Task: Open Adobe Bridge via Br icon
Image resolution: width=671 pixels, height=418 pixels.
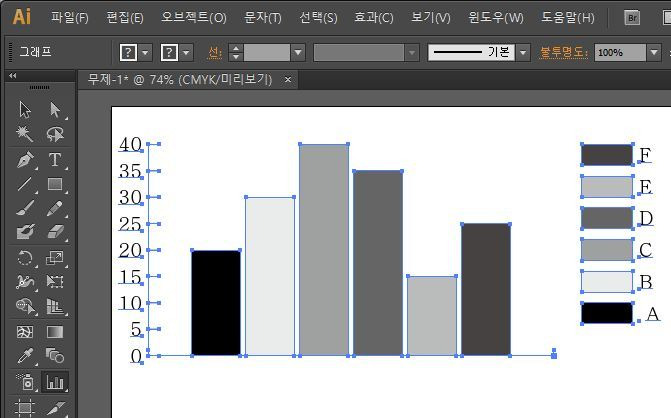Action: coord(632,18)
